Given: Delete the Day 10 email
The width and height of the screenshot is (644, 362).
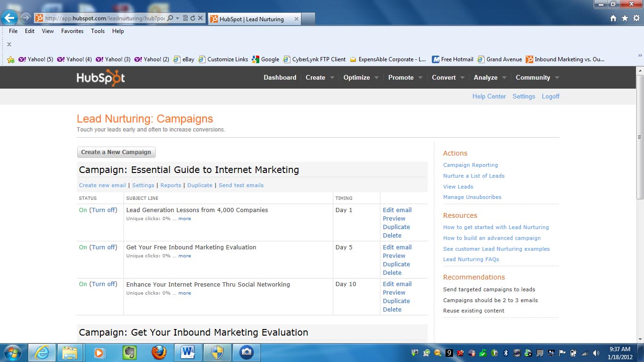Looking at the screenshot, I should coord(392,310).
